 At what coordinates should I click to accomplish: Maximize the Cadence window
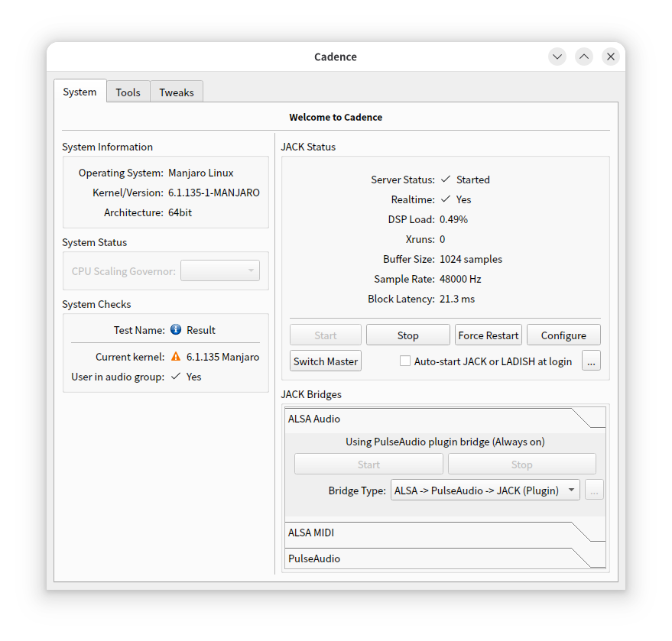pyautogui.click(x=584, y=57)
